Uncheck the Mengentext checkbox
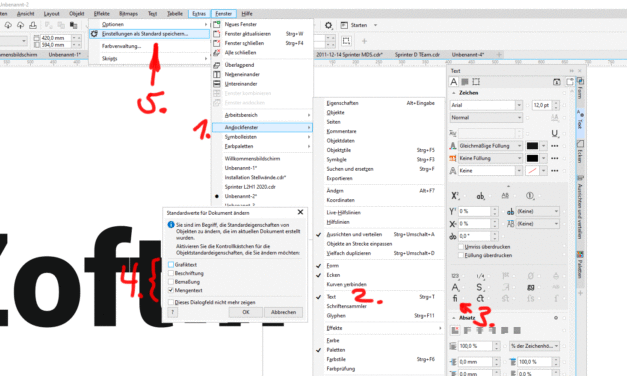627x376 pixels. tap(171, 290)
